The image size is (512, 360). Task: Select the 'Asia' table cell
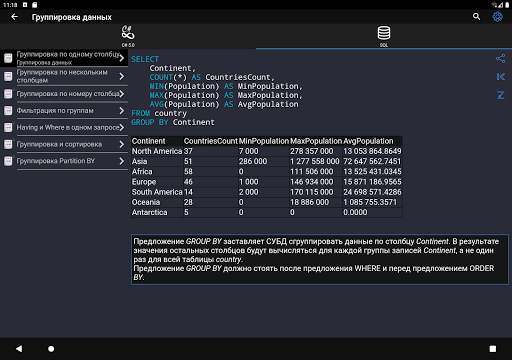pyautogui.click(x=139, y=161)
